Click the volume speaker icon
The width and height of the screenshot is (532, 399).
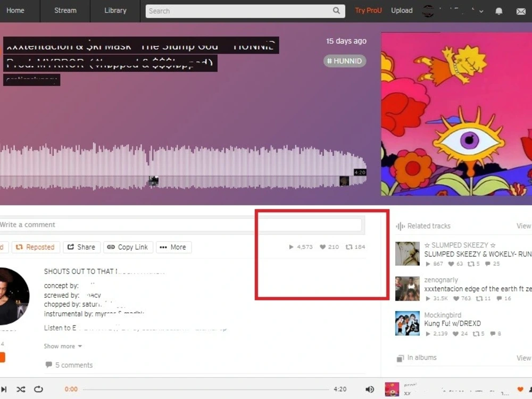pos(370,389)
